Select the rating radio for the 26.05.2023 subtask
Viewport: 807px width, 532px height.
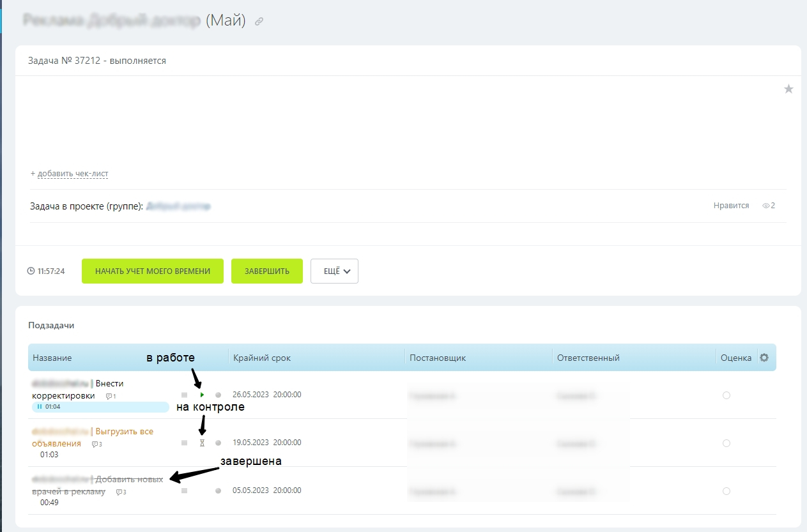point(726,395)
